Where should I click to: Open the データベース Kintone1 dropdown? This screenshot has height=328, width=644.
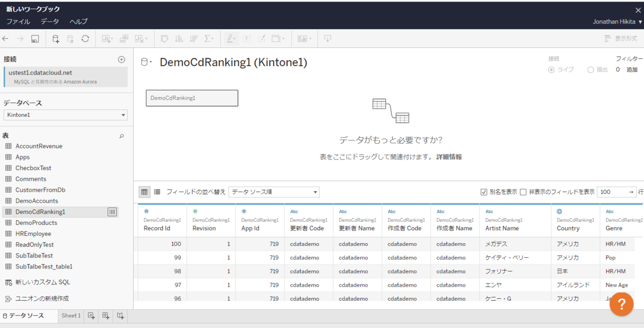click(x=65, y=115)
